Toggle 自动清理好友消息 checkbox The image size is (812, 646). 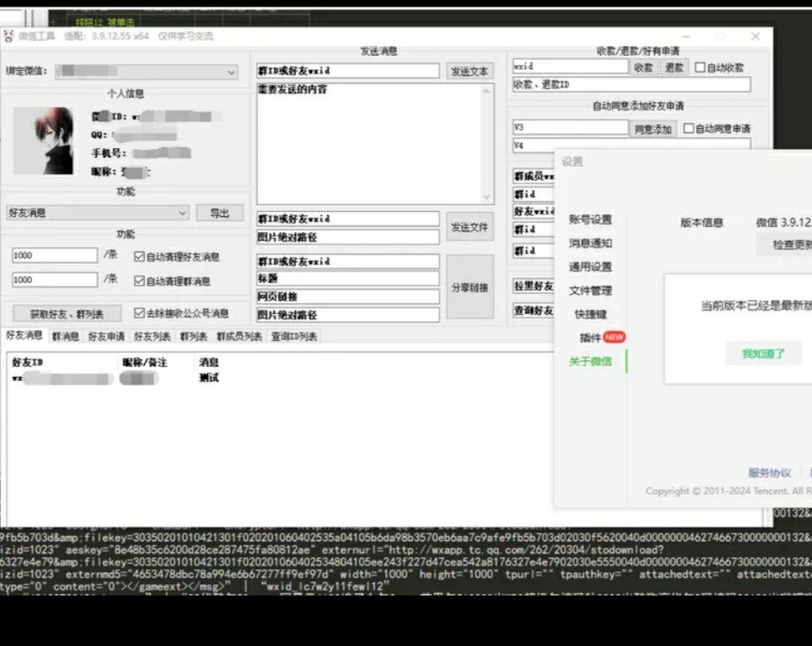coord(139,256)
